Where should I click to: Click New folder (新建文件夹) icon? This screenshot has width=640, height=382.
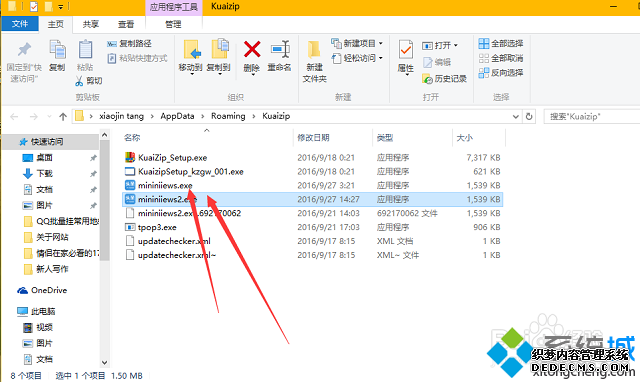[314, 50]
